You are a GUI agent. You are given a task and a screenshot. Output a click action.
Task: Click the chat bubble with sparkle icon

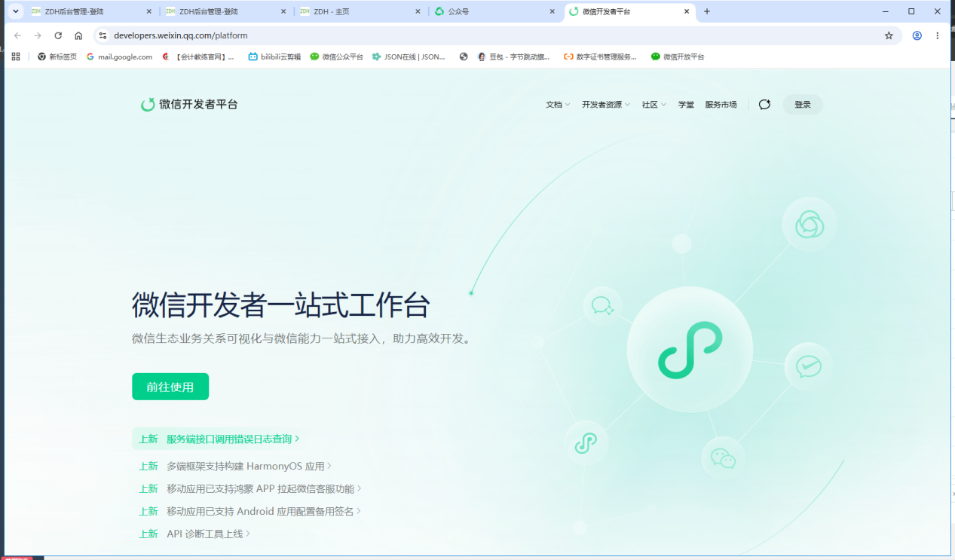[602, 305]
